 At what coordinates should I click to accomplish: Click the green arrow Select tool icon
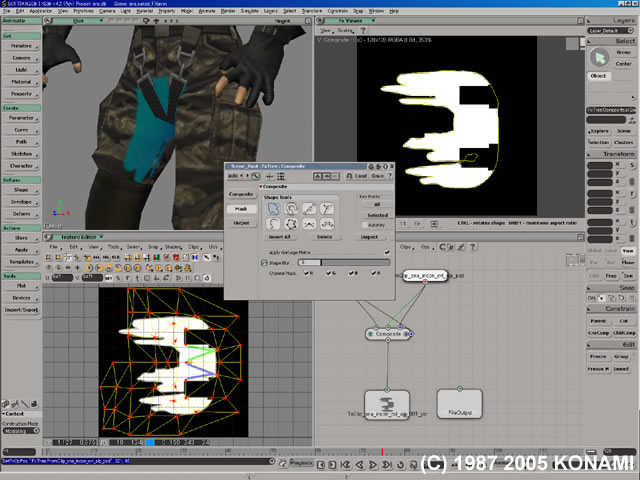tap(600, 58)
